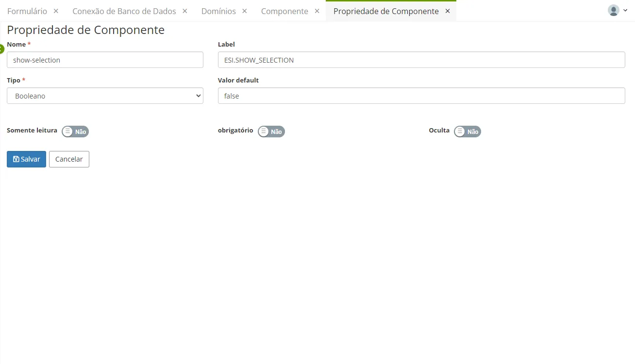The width and height of the screenshot is (635, 364).
Task: Close the Componente tab
Action: pyautogui.click(x=317, y=11)
